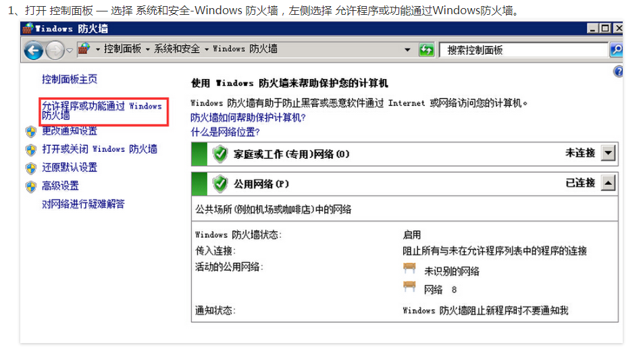Open dropdown arrow after 控制面板 breadcrumb

[148, 49]
